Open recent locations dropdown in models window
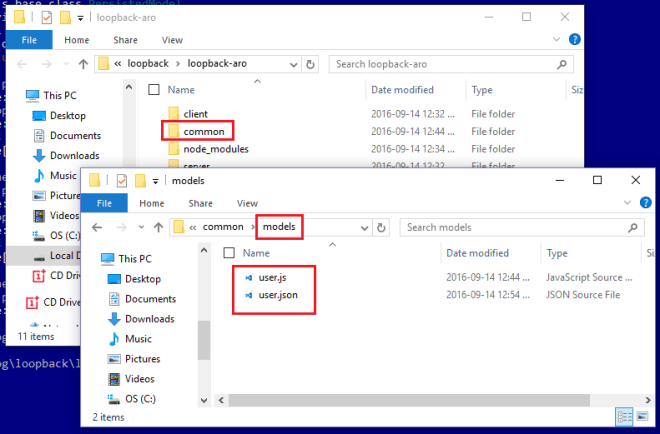This screenshot has width=660, height=434. tap(141, 227)
